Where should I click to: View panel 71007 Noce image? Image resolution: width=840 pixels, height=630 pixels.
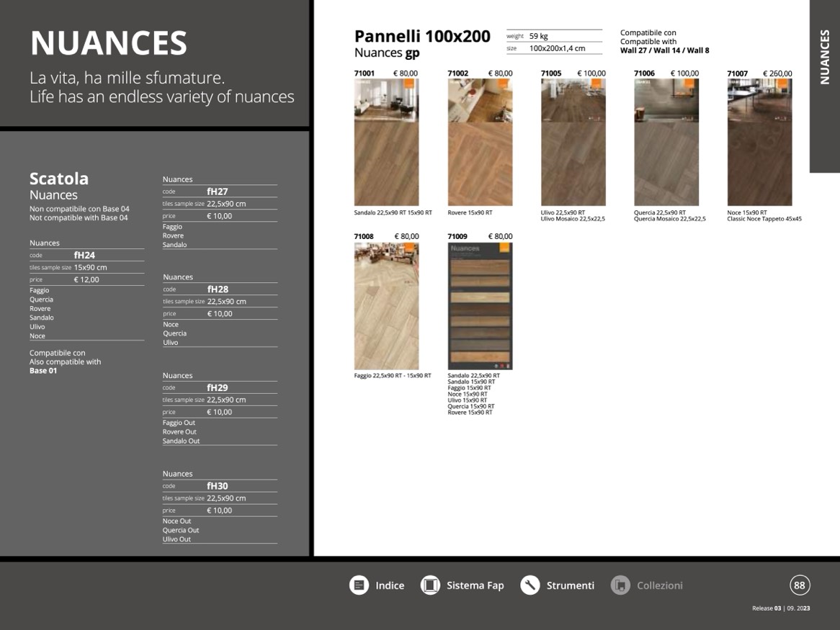coord(759,143)
